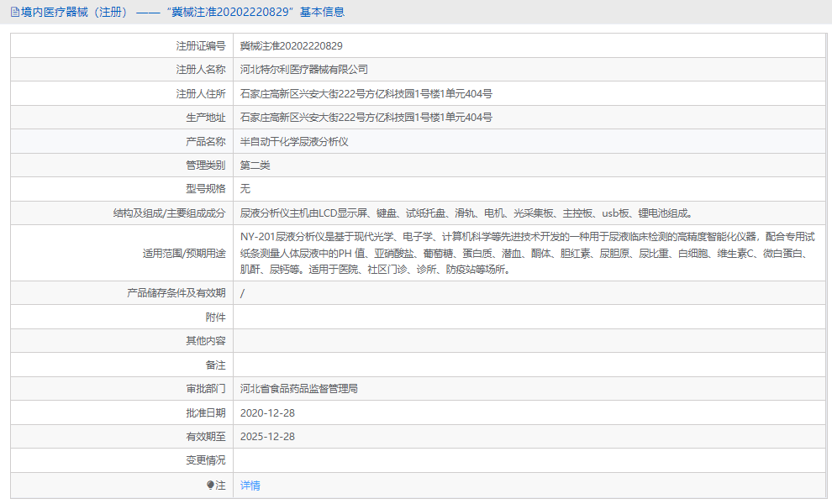Screen dimensions: 832x504
Task: Click the 型号规格 label
Action: click(205, 188)
